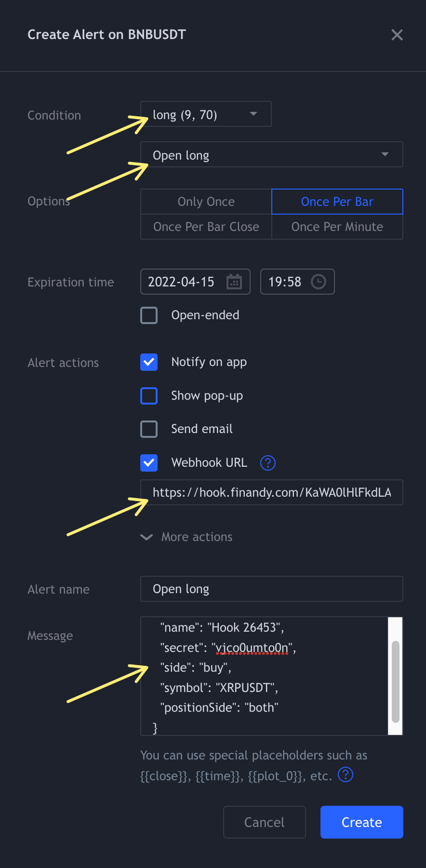Click the expiration date field 2022-04-15
This screenshot has width=426, height=868.
[x=195, y=282]
